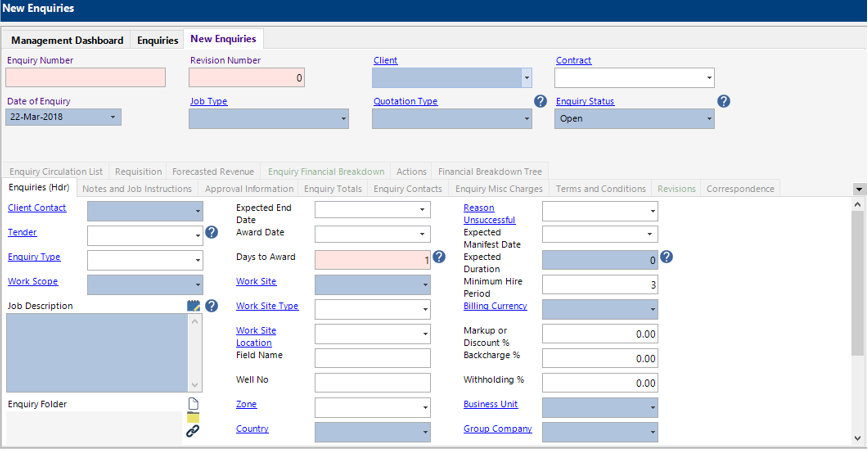Viewport: 868px width, 451px height.
Task: Open the Job Description notepad editor icon
Action: pyautogui.click(x=194, y=306)
